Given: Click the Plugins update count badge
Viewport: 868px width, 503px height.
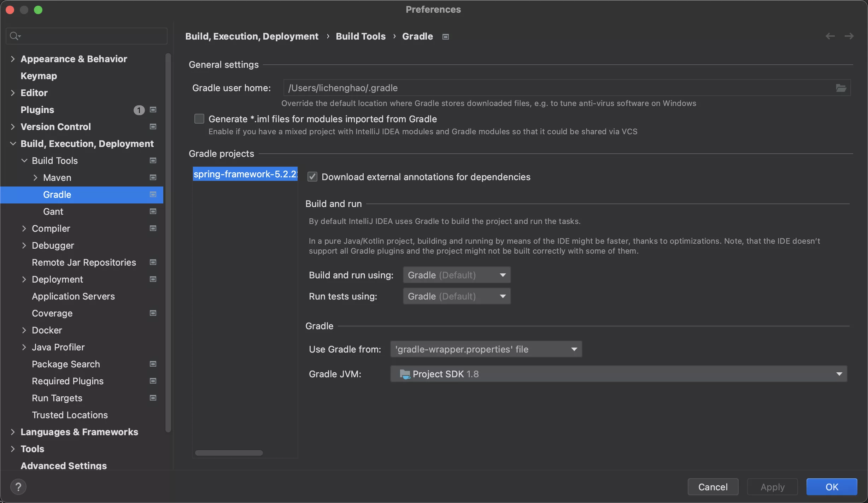Looking at the screenshot, I should coord(139,110).
